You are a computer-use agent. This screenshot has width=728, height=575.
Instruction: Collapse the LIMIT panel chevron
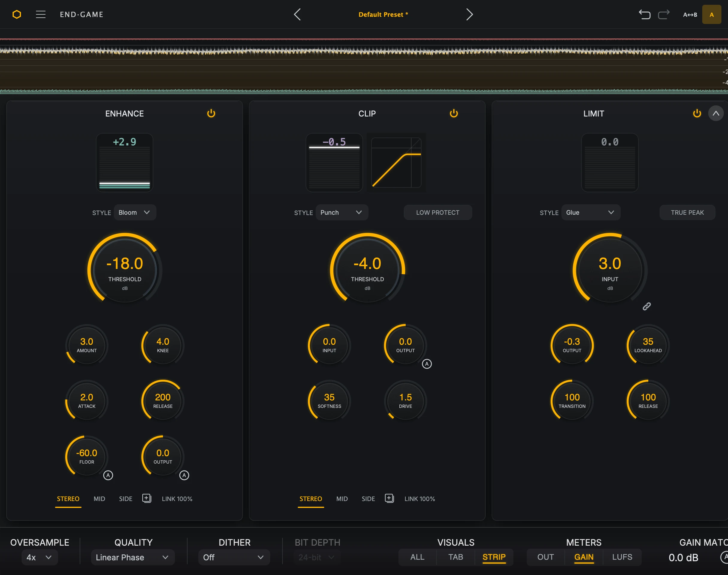point(716,114)
